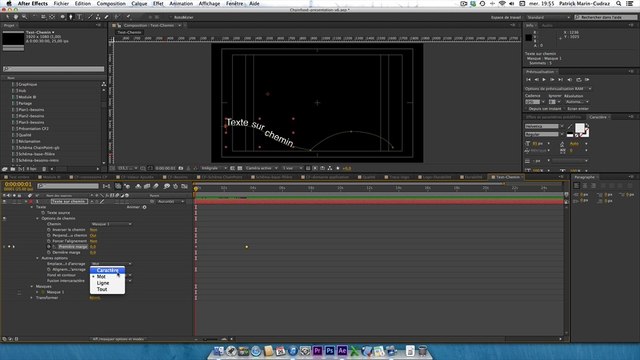Viewport: 640px width, 360px height.
Task: Click the Première marge value
Action: pos(93,247)
